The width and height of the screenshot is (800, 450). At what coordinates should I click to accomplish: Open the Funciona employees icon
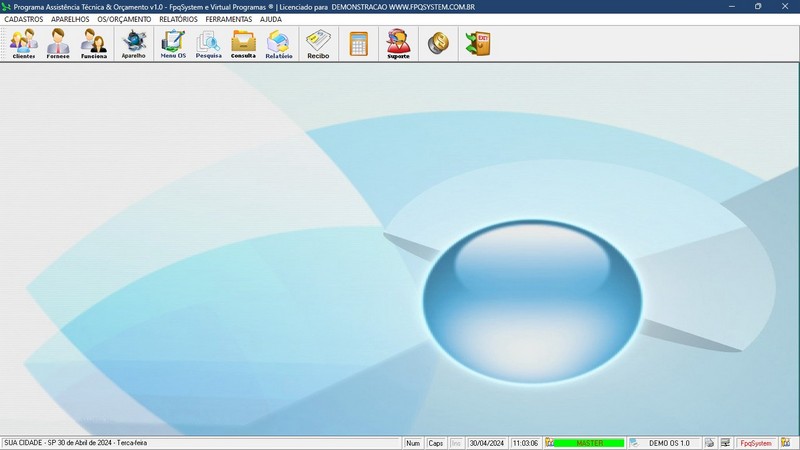tap(94, 44)
